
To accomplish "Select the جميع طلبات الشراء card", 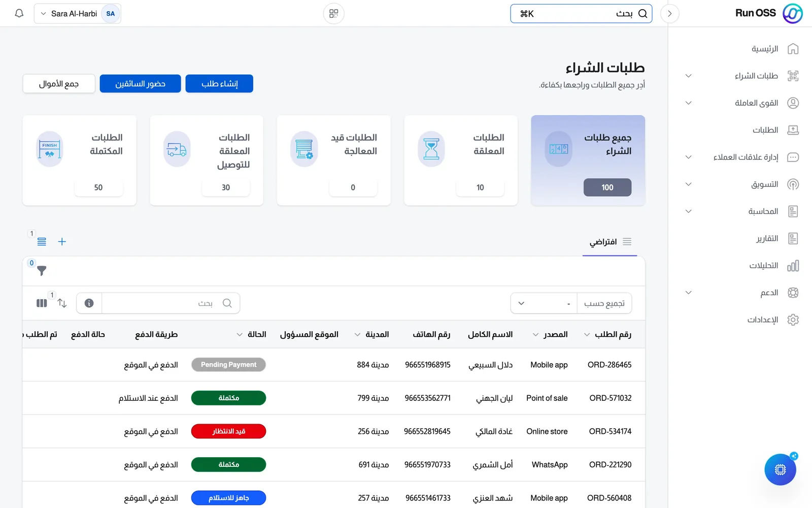I will click(x=588, y=160).
